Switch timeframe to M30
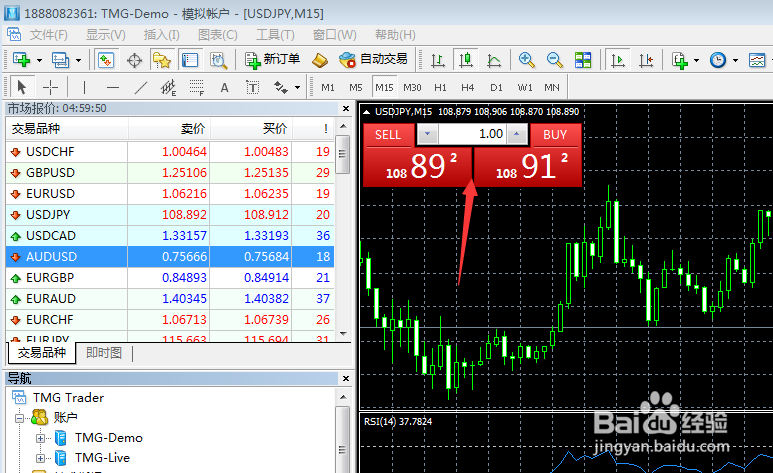The image size is (773, 473). [x=412, y=88]
